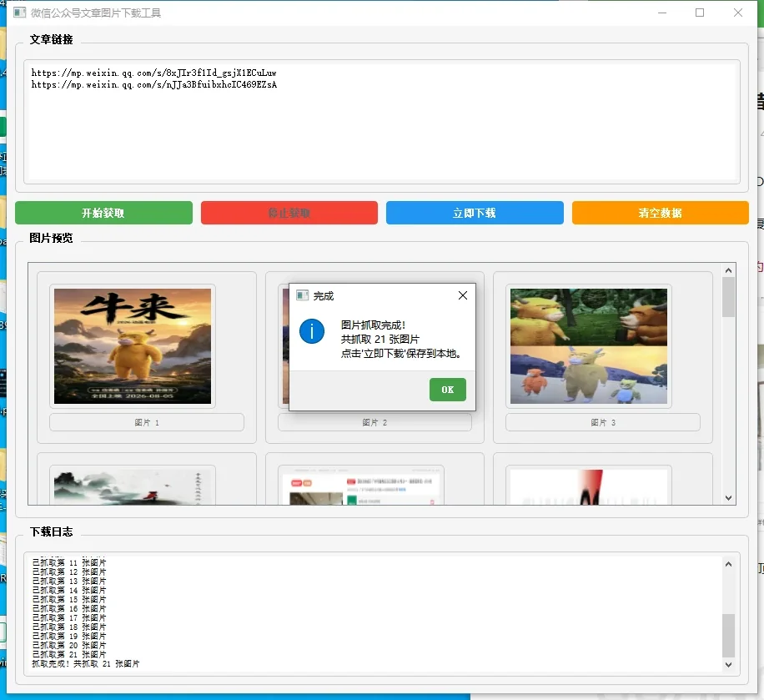
Task: Click the log line 已抓取第 21 张图片
Action: click(69, 655)
